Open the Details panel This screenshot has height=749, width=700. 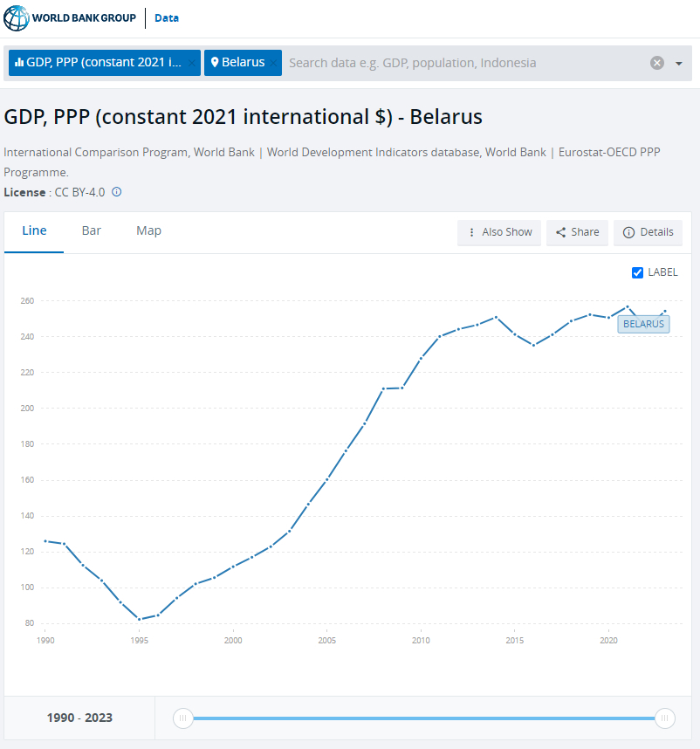[x=648, y=232]
